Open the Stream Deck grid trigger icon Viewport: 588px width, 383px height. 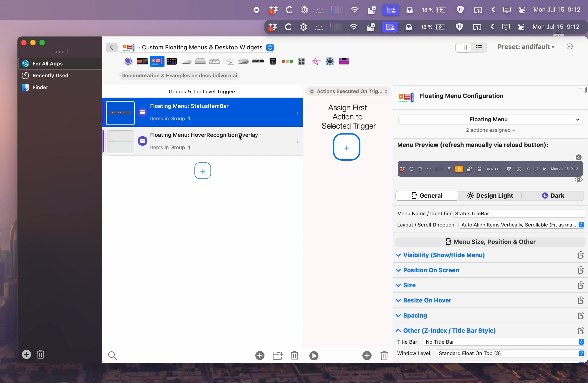click(171, 61)
